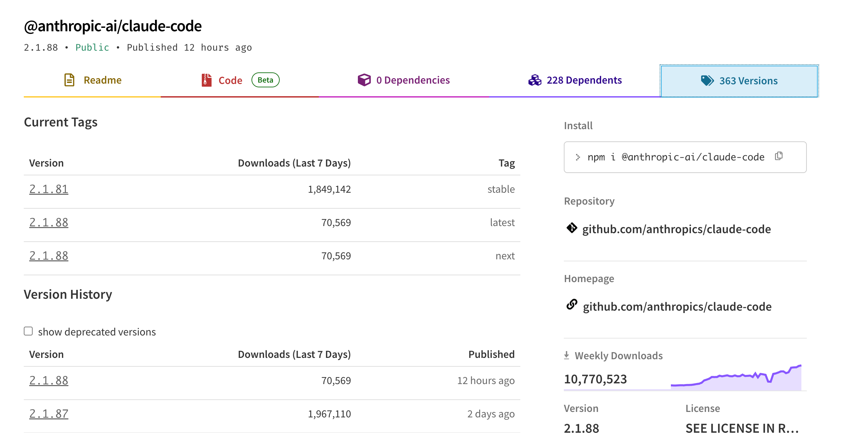This screenshot has height=433, width=868.
Task: Click the weekly downloads sparkline chart
Action: click(x=736, y=377)
